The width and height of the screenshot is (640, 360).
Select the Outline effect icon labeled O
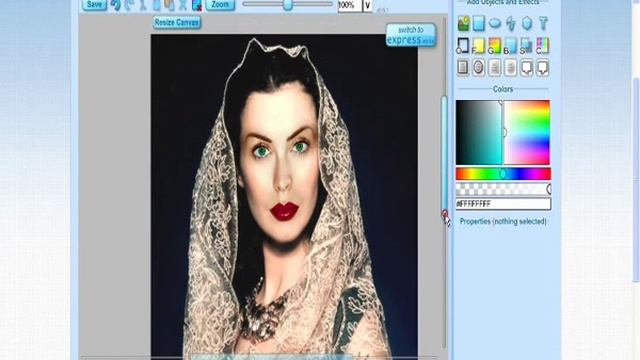pyautogui.click(x=462, y=46)
